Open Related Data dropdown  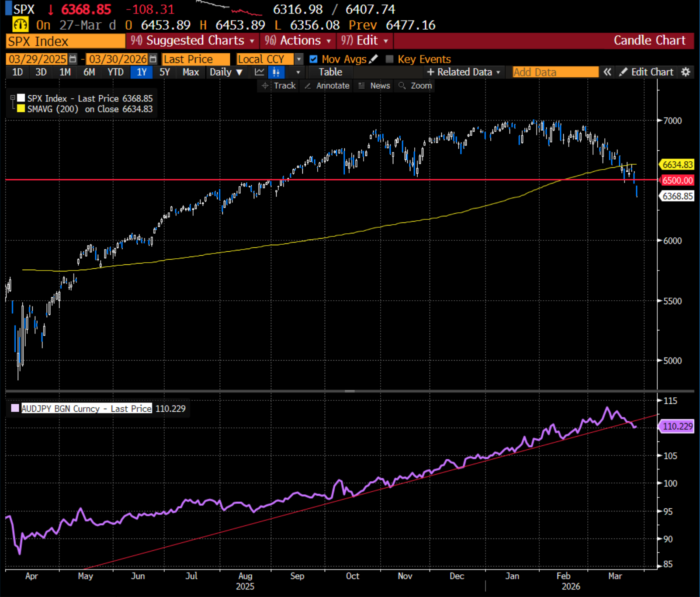464,72
